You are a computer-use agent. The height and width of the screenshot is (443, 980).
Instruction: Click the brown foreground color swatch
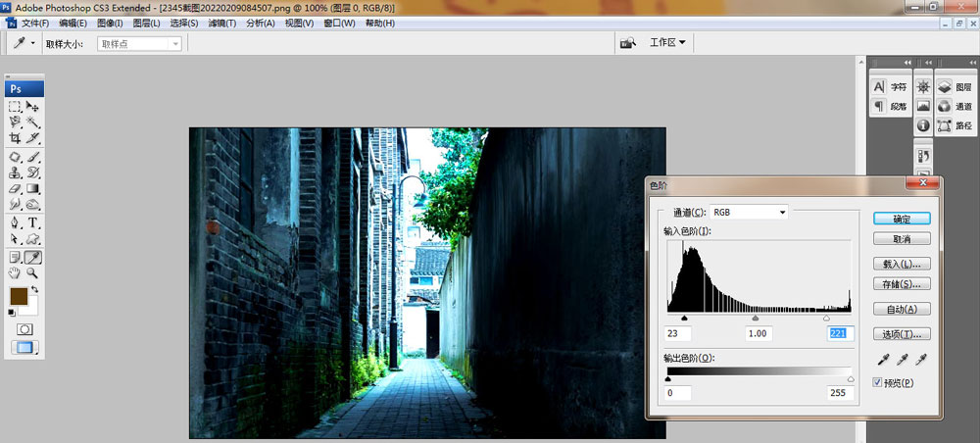click(x=19, y=296)
